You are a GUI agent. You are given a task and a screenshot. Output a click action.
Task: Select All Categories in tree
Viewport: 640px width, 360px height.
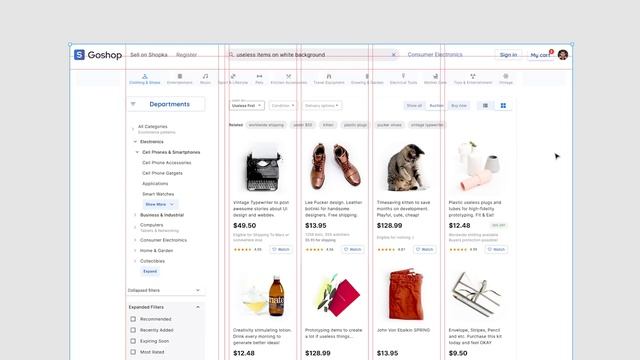point(153,127)
